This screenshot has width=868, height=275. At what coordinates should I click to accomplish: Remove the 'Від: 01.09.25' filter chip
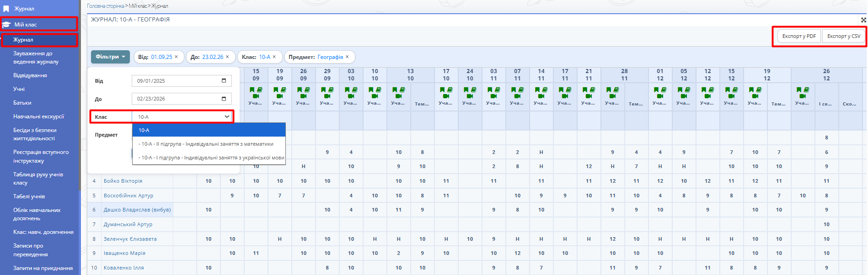176,57
